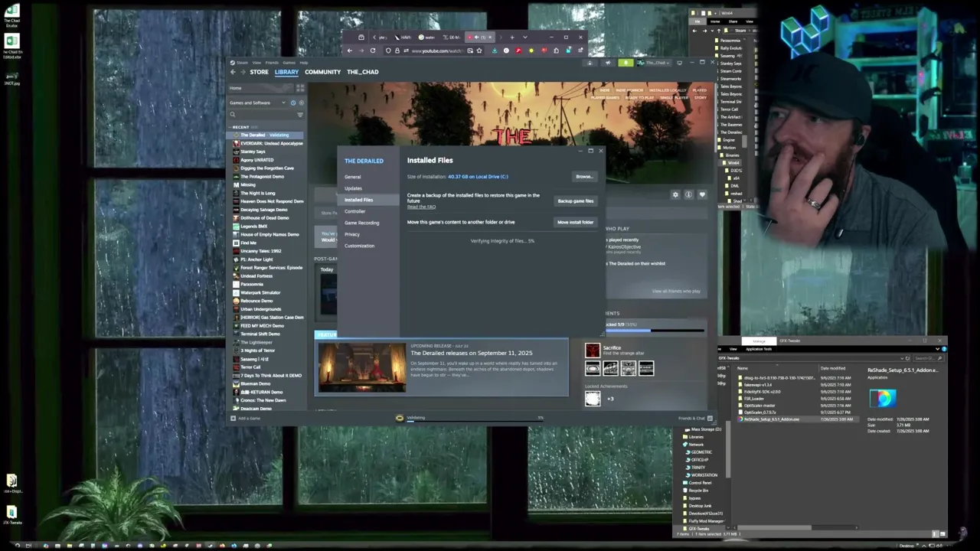The width and height of the screenshot is (980, 551).
Task: Open the Steam menu in menu bar
Action: point(242,63)
